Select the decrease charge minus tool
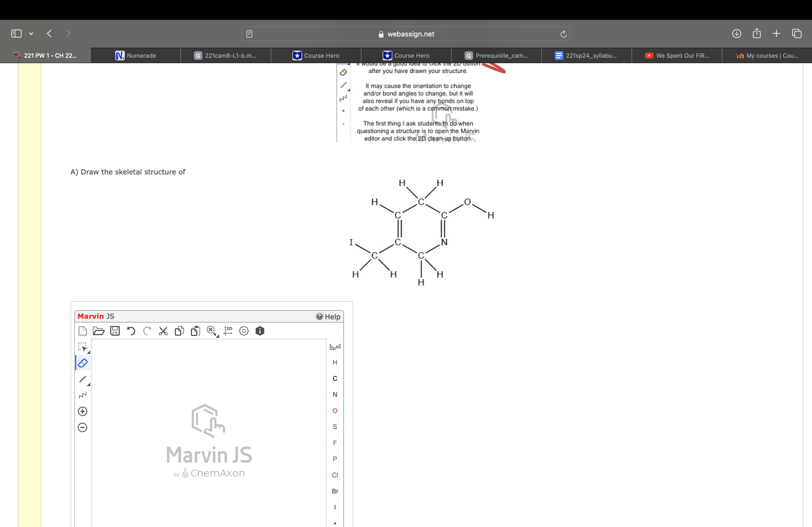 point(82,427)
